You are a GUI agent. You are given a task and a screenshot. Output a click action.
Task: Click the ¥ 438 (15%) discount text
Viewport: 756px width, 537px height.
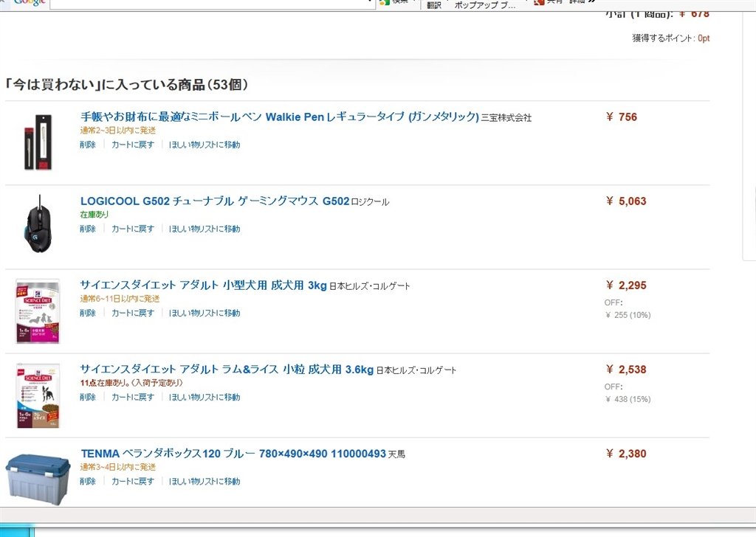coord(628,399)
